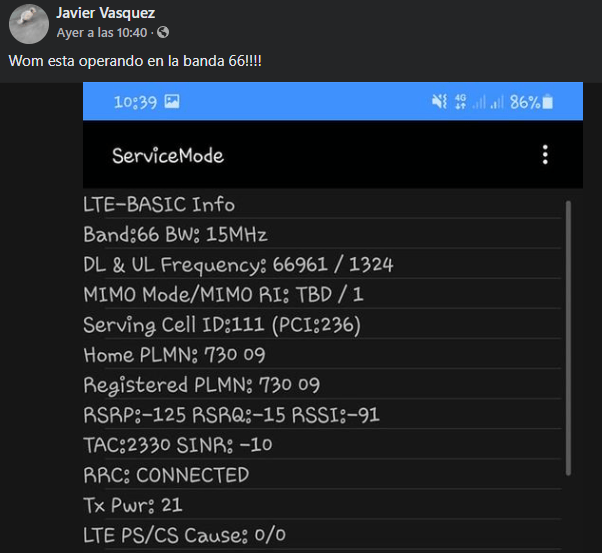Tap the picture notification icon in status bar
Viewport: 602px width, 553px height.
171,102
